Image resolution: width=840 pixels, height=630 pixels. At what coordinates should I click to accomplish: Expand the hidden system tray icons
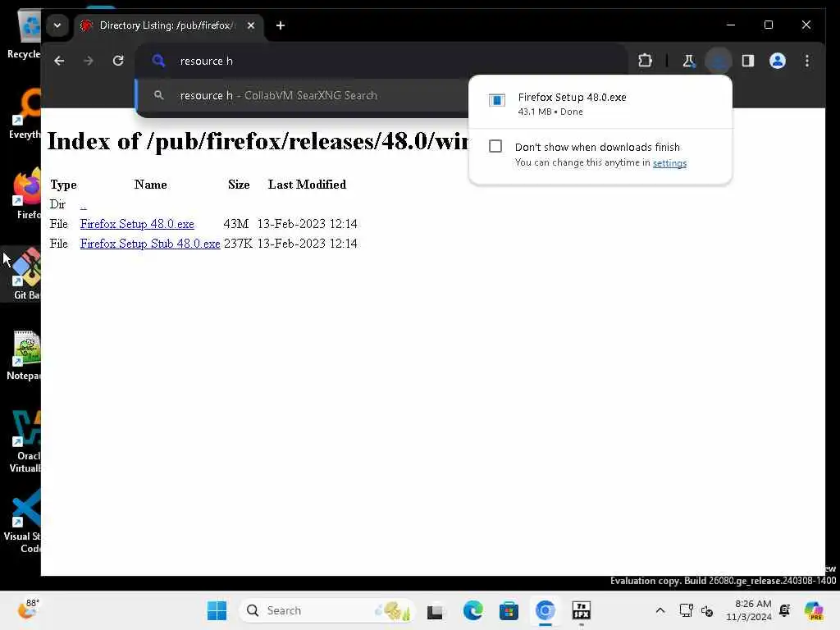(660, 610)
